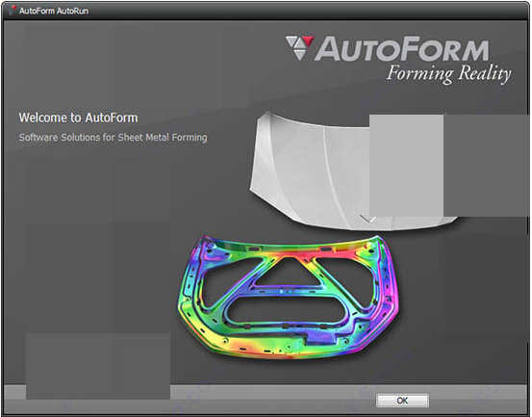The width and height of the screenshot is (532, 417).
Task: Click the dark gray rectangle right of the hood
Action: (x=487, y=166)
